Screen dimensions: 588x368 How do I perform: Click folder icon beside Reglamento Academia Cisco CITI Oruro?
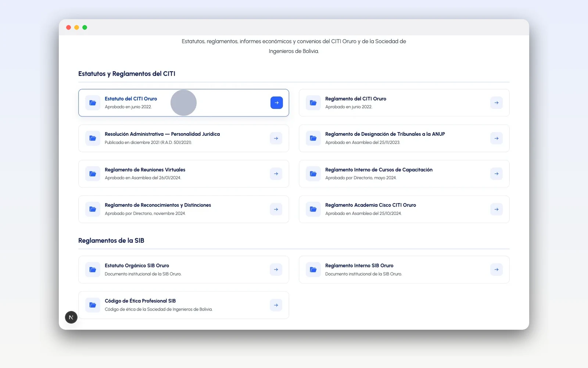coord(313,209)
